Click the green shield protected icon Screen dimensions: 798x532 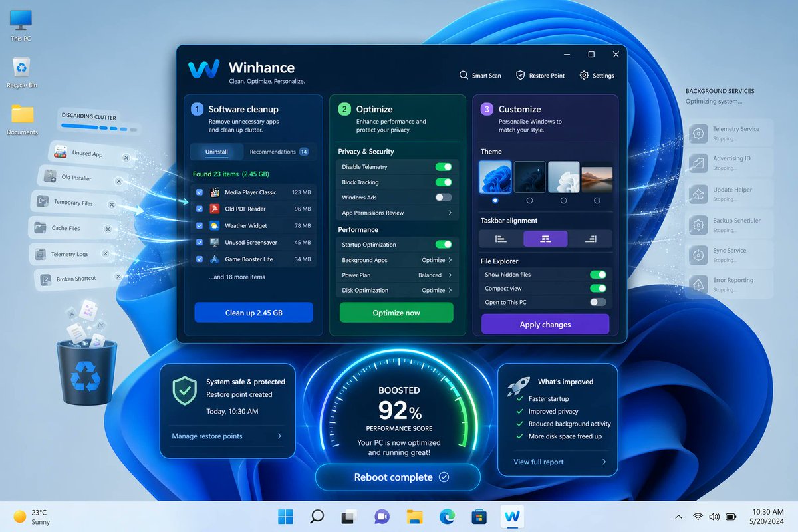coord(184,390)
